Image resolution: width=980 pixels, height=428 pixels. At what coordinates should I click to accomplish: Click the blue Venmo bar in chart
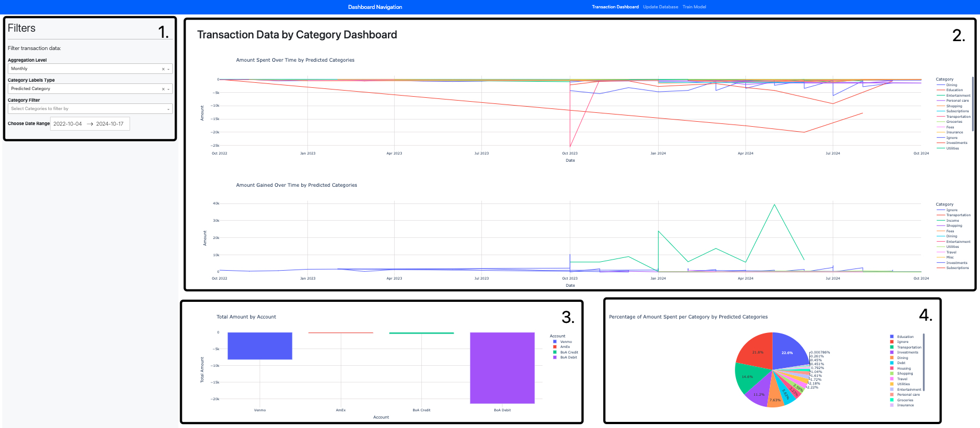(260, 346)
